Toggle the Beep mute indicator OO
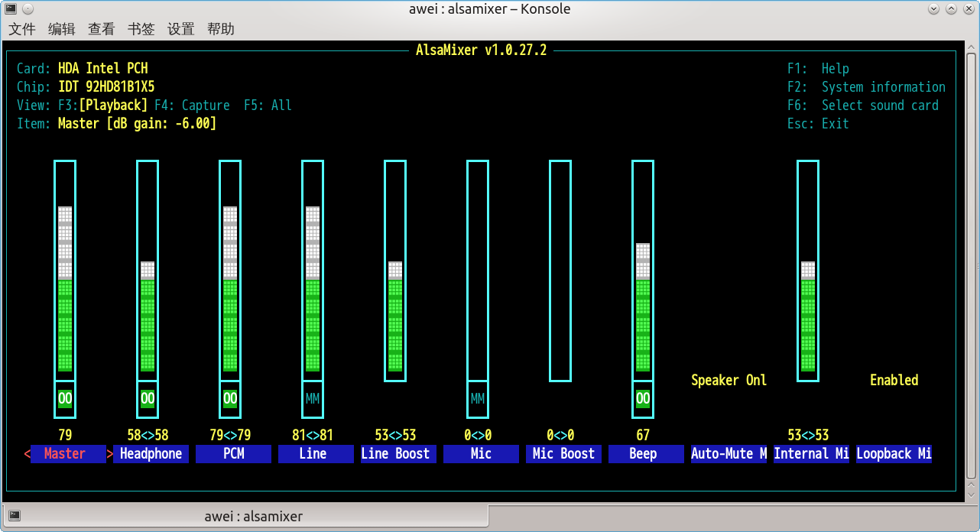 click(x=643, y=398)
